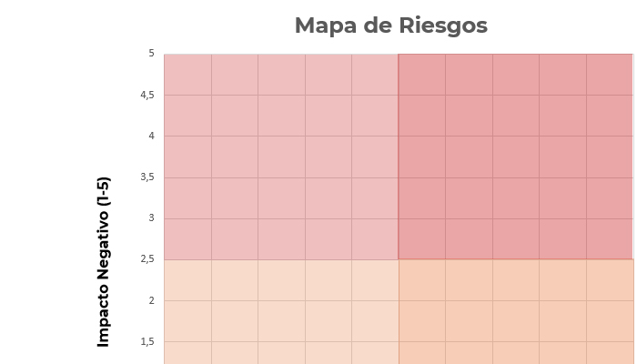The width and height of the screenshot is (637, 364).
Task: Select the vertical axis label 4
Action: (x=152, y=136)
